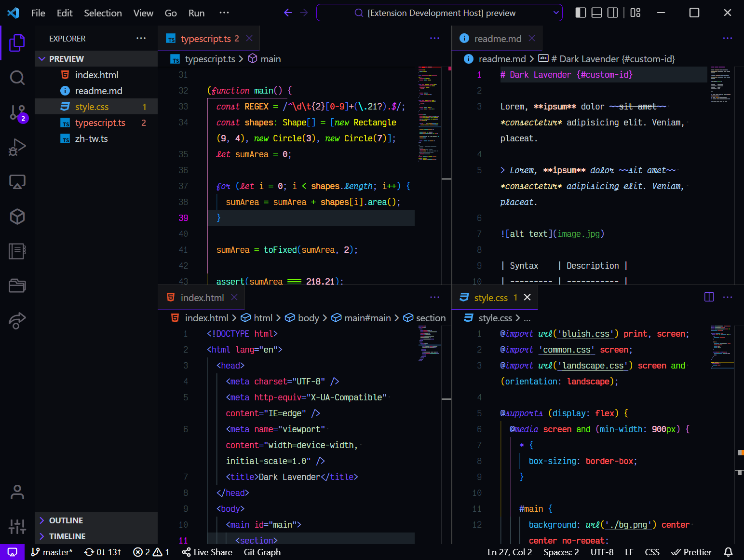The width and height of the screenshot is (744, 560).
Task: Toggle the bottom Panel visibility
Action: 596,13
